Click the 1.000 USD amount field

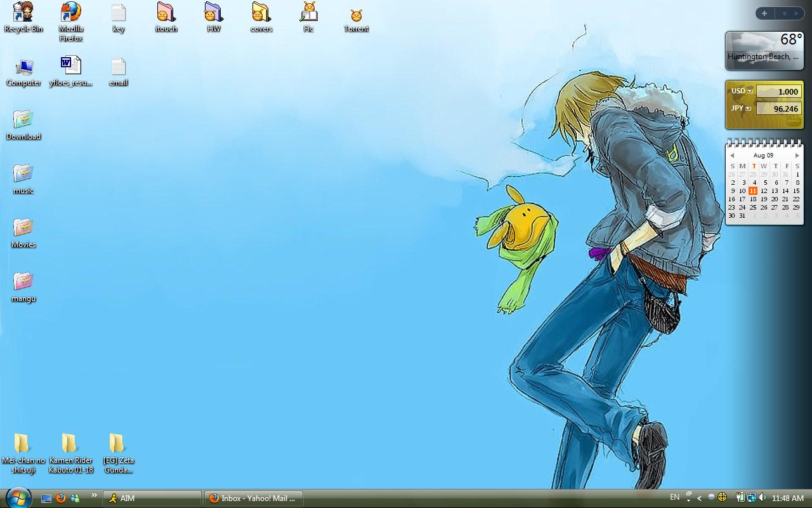[778, 91]
